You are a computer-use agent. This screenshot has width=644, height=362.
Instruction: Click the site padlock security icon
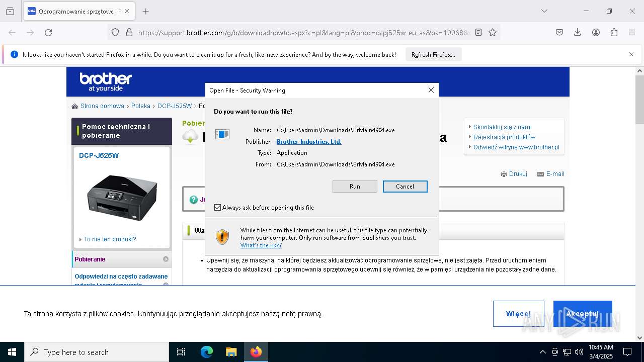pos(129,32)
